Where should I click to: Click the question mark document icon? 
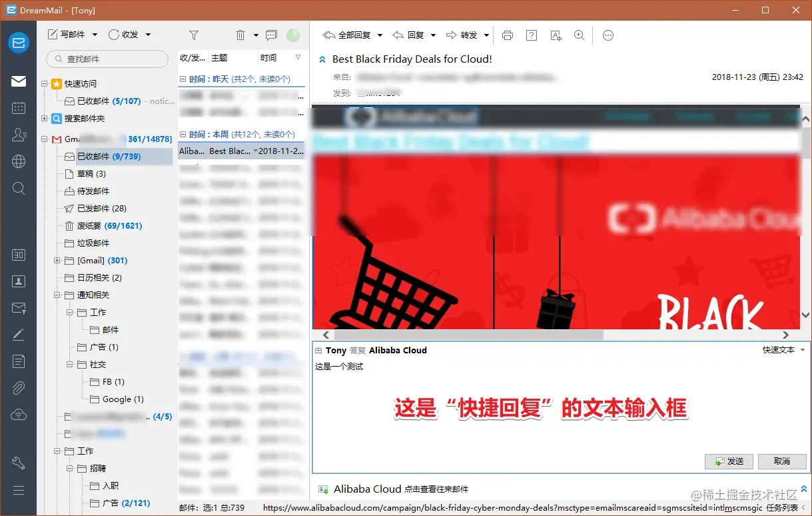click(531, 35)
